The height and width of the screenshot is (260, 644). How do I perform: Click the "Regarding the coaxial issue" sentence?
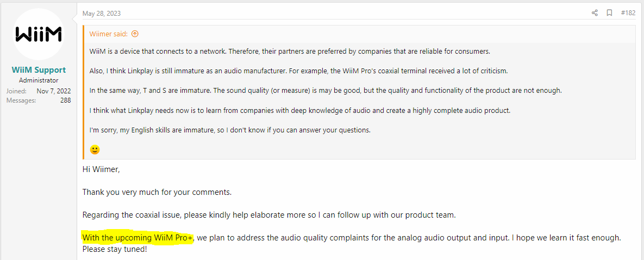(269, 215)
